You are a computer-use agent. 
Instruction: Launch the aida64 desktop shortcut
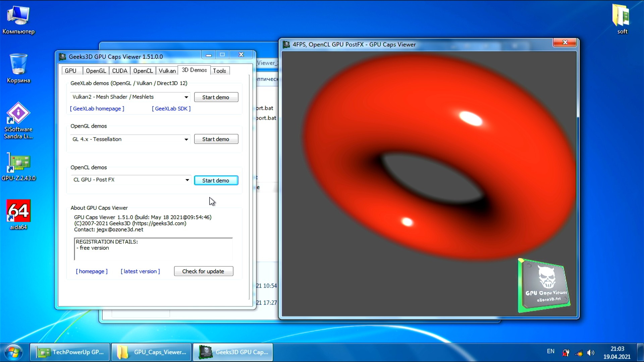point(18,211)
